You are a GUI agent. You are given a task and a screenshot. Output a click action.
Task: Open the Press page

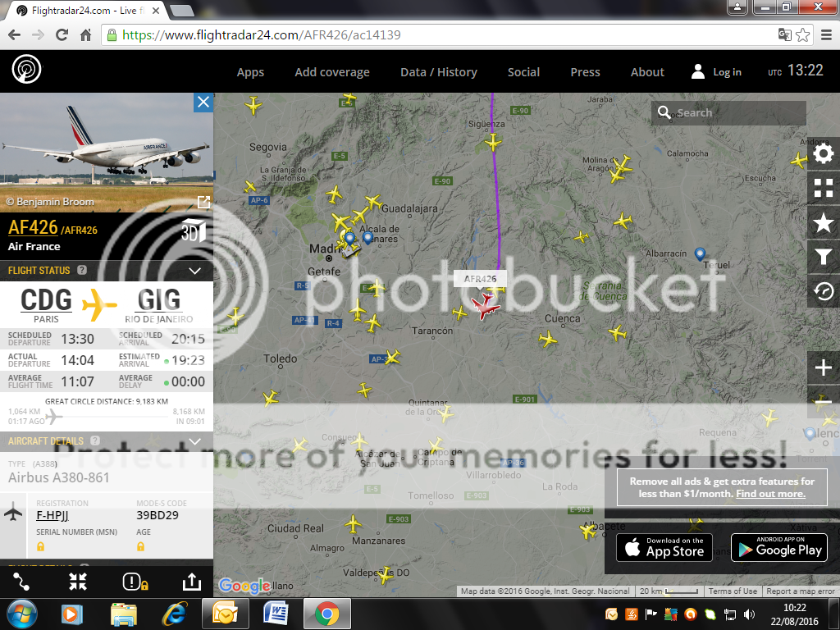coord(585,72)
